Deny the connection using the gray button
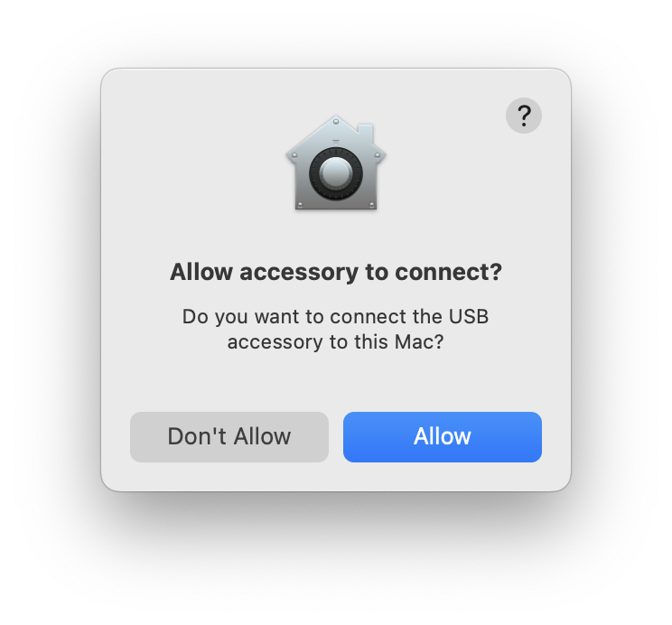672x625 pixels. (229, 437)
